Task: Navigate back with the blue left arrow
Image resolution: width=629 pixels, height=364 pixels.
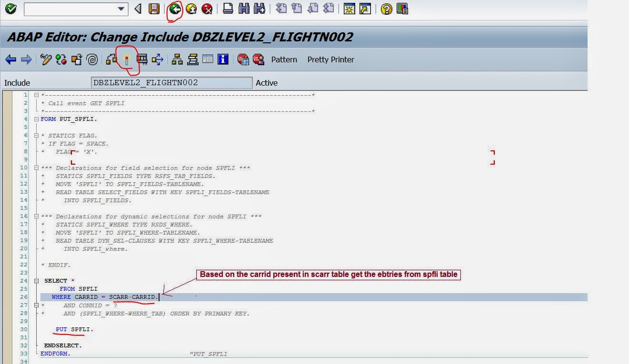Action: [x=10, y=59]
